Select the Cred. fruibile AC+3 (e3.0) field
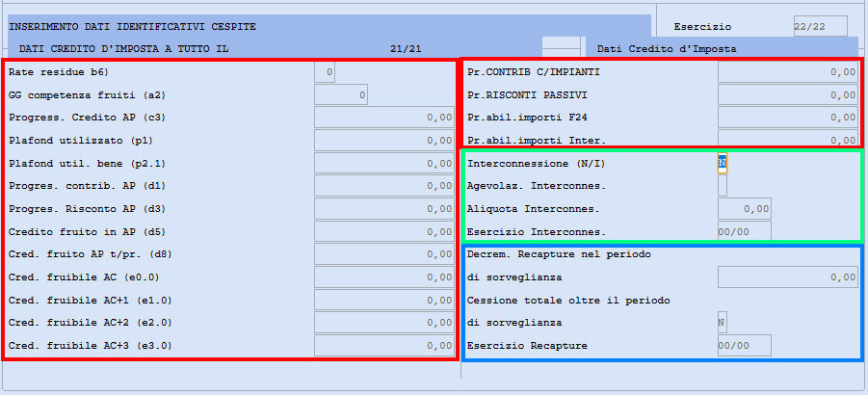868x395 pixels. [384, 346]
